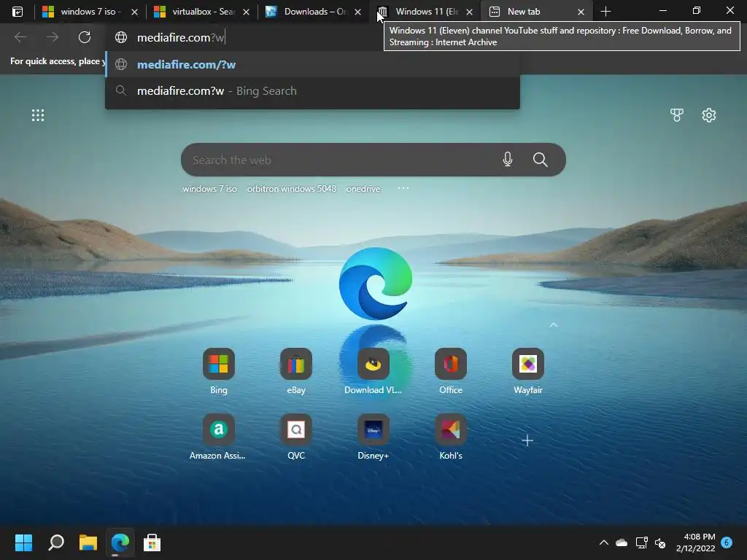The width and height of the screenshot is (747, 560).
Task: Open the Wayfair quick link
Action: 528,371
